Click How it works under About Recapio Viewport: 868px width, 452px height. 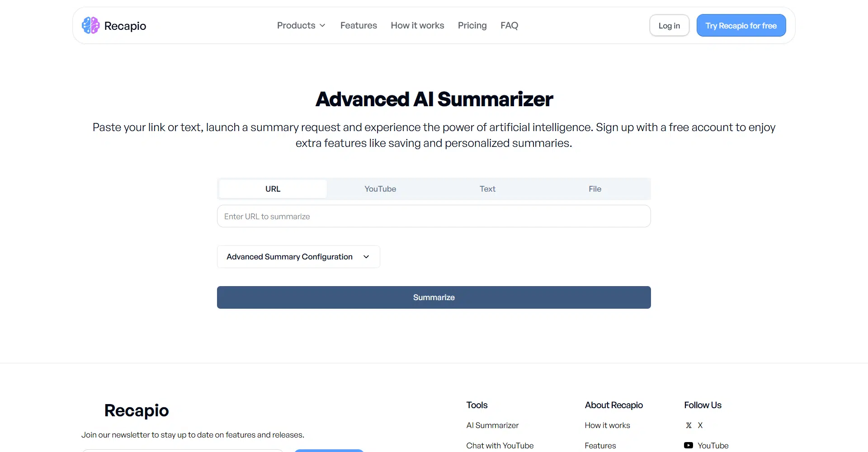pos(607,425)
